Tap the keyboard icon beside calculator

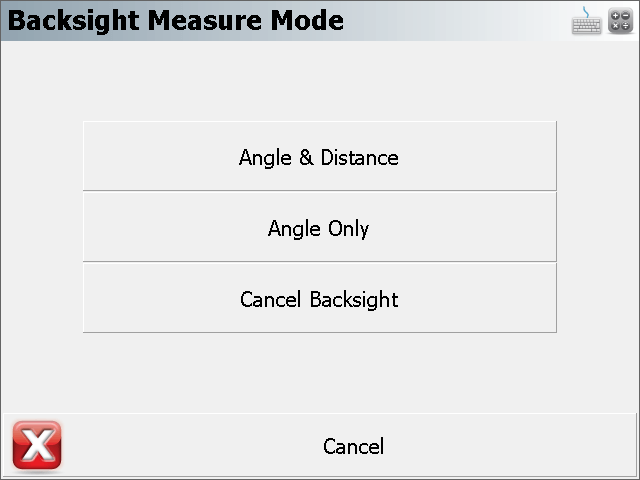point(586,21)
